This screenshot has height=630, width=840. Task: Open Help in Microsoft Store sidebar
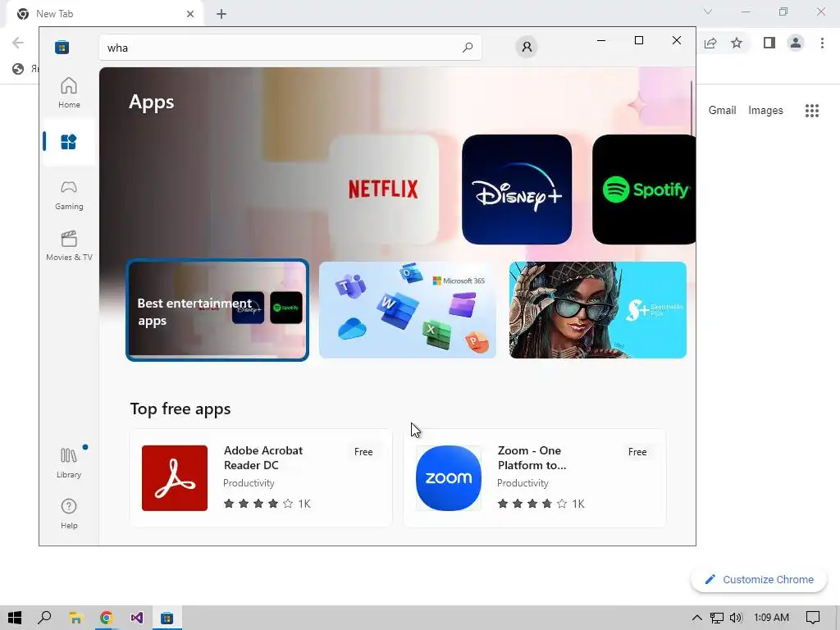click(69, 514)
